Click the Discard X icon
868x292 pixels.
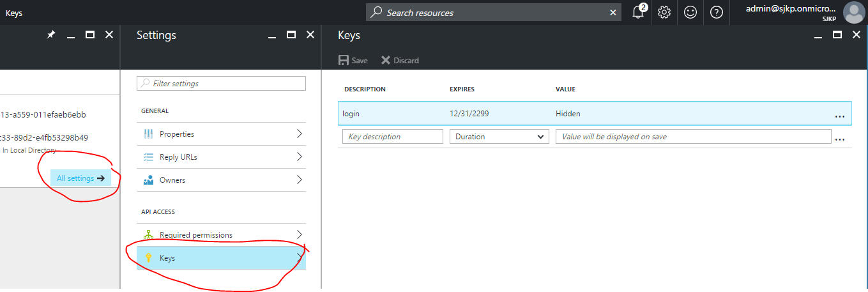click(385, 60)
